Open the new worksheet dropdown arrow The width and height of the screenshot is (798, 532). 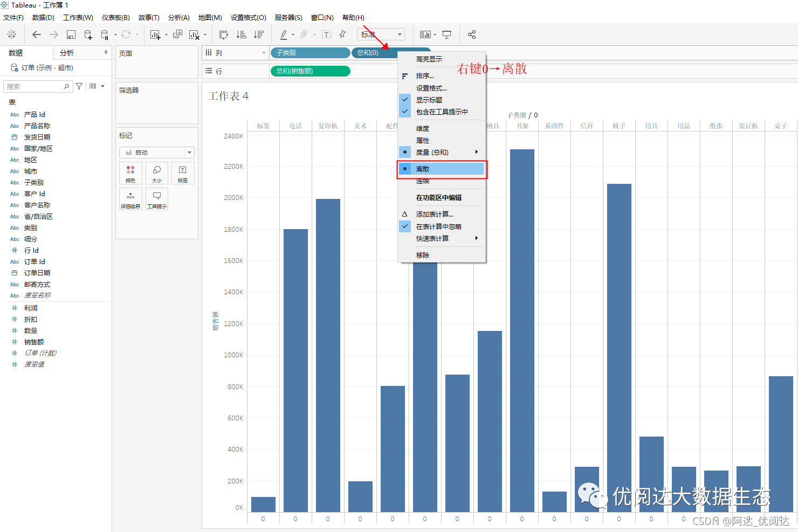coord(166,35)
